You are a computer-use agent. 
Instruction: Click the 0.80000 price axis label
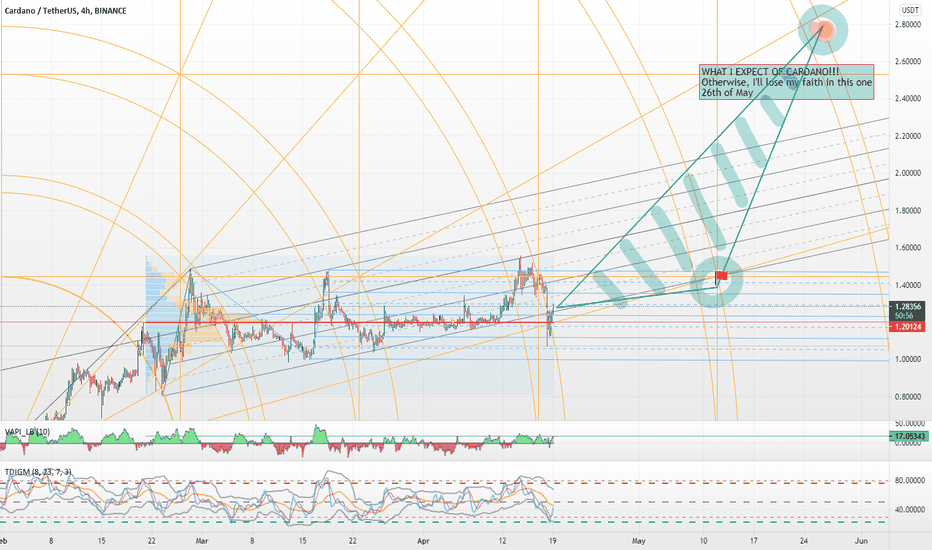pyautogui.click(x=909, y=397)
